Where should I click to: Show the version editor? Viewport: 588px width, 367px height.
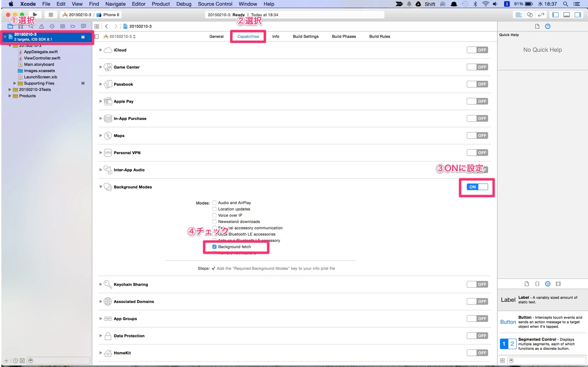(x=541, y=15)
